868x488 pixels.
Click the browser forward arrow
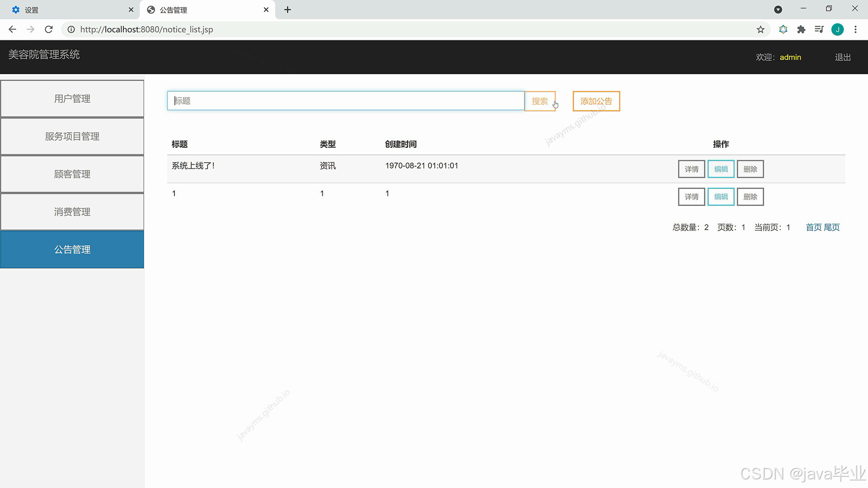pyautogui.click(x=30, y=29)
